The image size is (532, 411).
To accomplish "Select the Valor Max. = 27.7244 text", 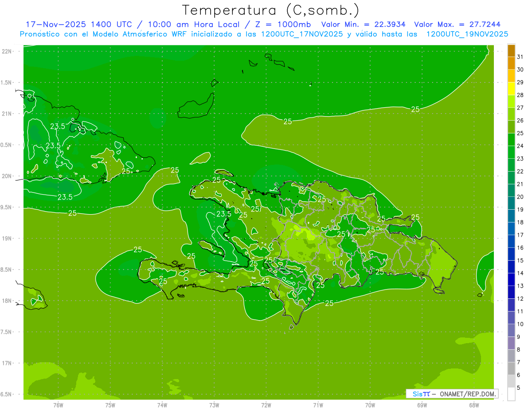I will [x=457, y=24].
